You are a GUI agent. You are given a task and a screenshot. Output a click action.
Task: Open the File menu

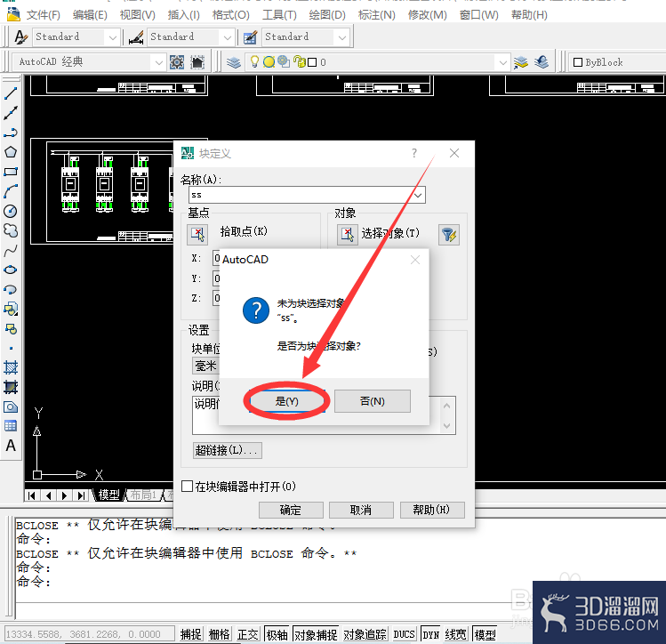[43, 15]
